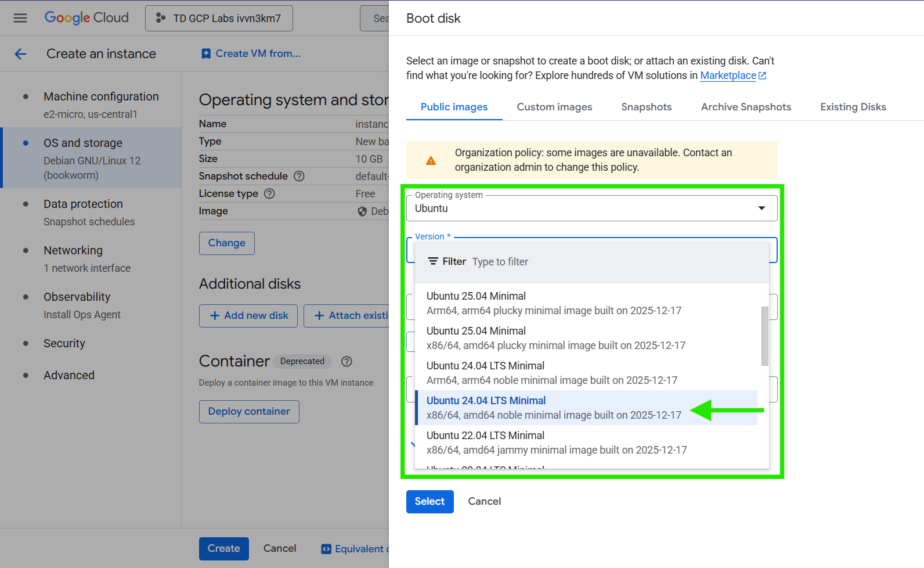Click the License type help icon
924x568 pixels.
point(269,193)
